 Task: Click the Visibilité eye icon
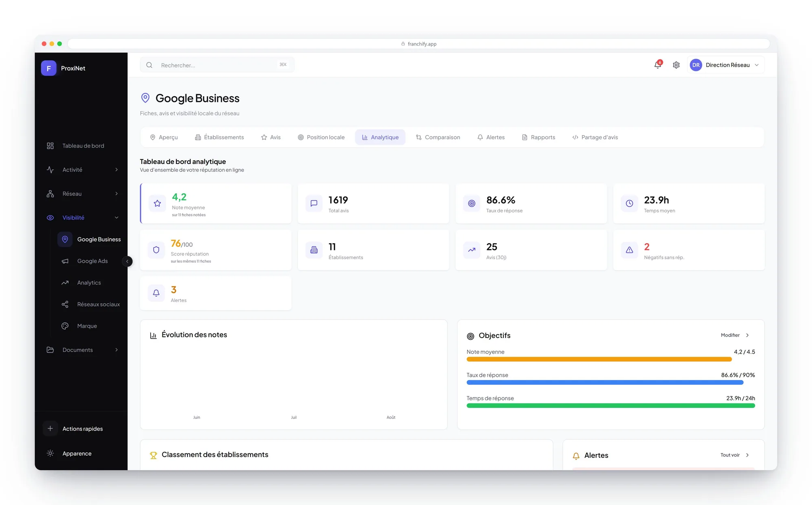point(50,218)
